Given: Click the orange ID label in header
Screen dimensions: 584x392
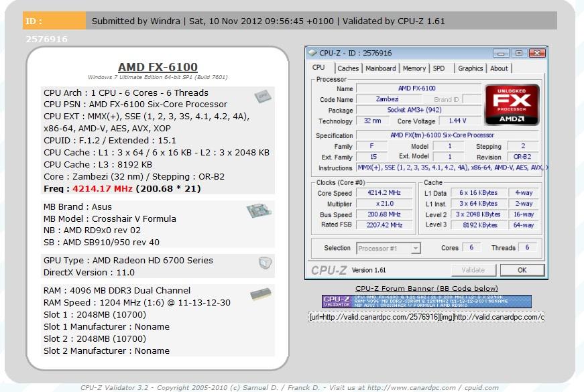Looking at the screenshot, I should pos(54,21).
